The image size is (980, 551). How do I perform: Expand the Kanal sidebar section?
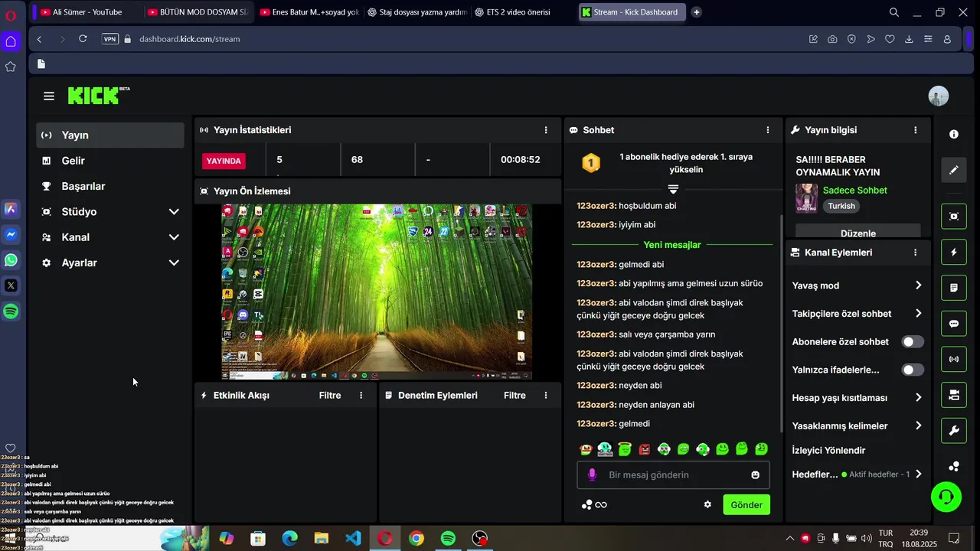tap(110, 237)
